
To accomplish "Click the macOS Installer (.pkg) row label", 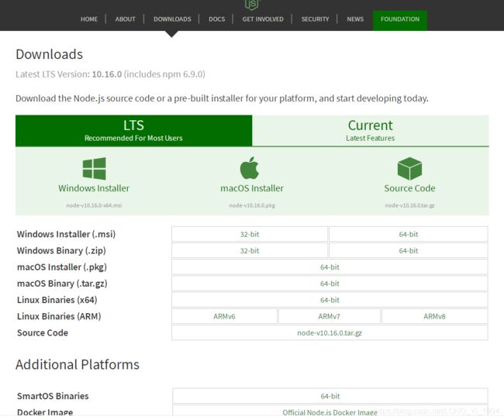I will pyautogui.click(x=62, y=267).
